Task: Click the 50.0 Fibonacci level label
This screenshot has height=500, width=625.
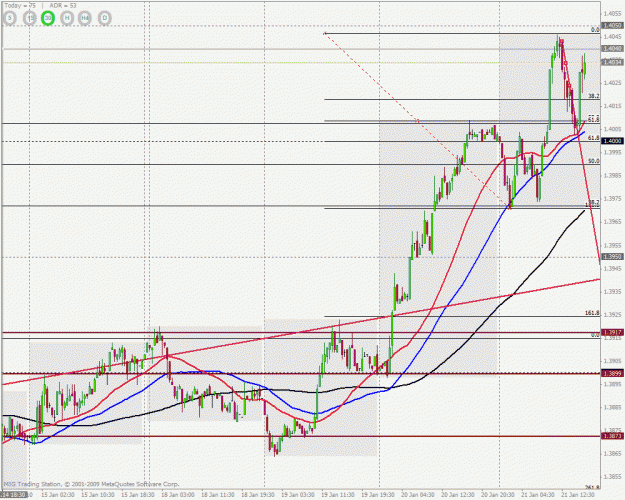Action: click(594, 161)
